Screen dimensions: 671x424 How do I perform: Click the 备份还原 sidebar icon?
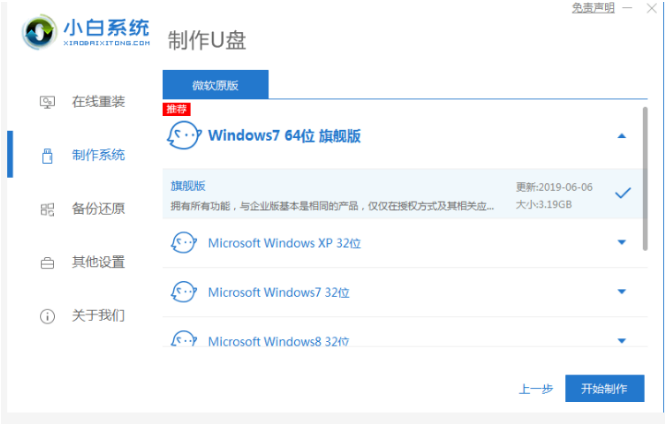pyautogui.click(x=47, y=209)
